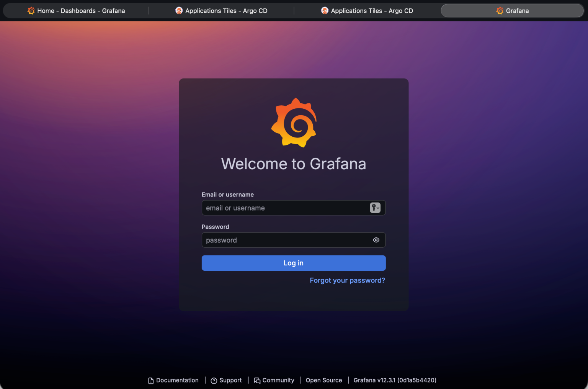
Task: Click the Grafana favicon on the Home Dashboards tab
Action: tap(31, 11)
